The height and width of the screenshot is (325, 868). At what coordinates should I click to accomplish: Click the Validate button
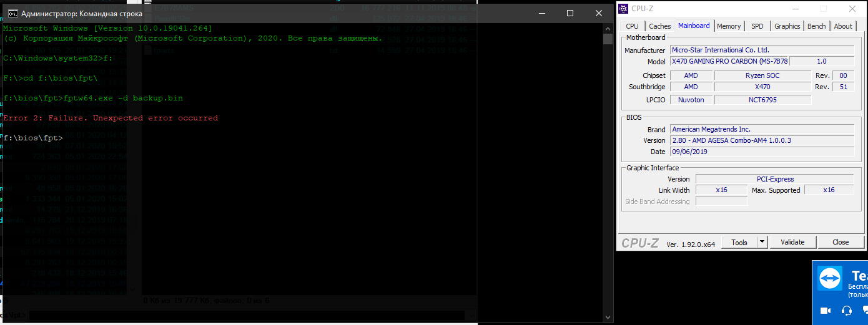792,242
